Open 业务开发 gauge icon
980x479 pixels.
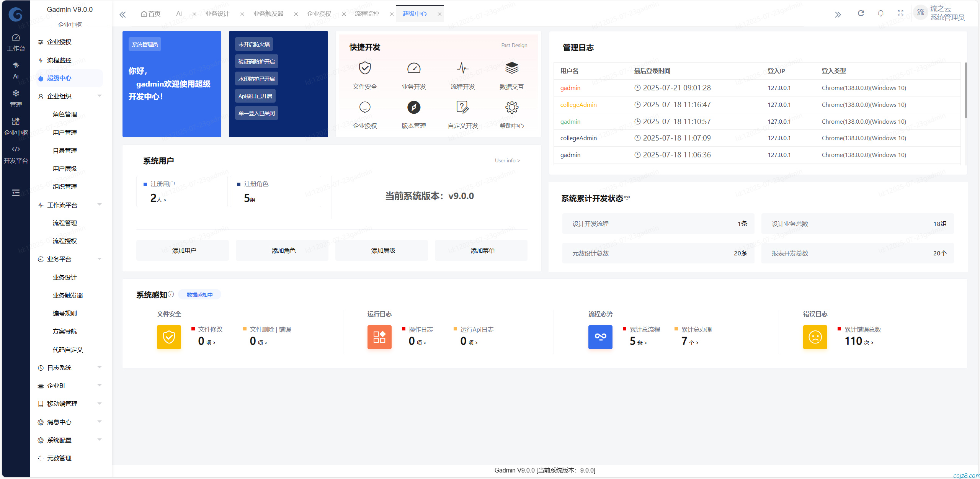pyautogui.click(x=413, y=68)
